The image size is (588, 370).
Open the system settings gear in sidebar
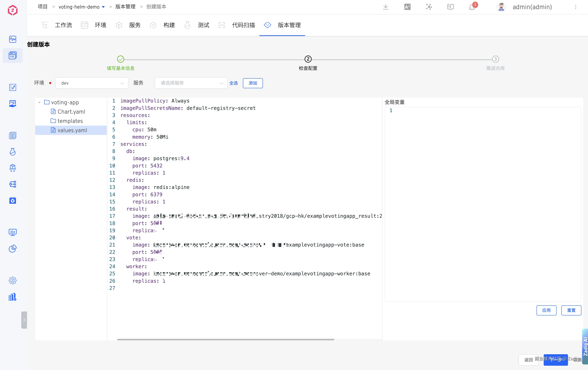tap(13, 280)
